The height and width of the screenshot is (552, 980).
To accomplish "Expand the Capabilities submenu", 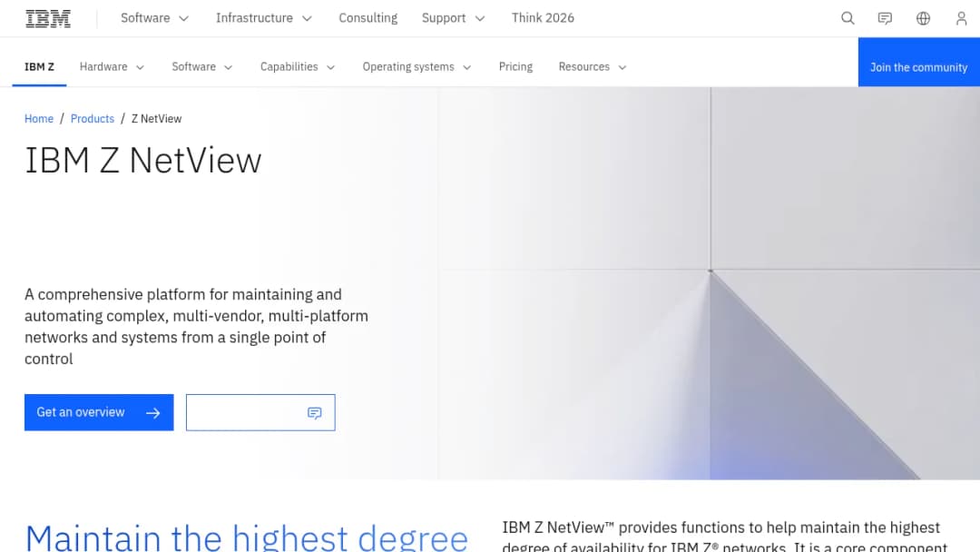I will click(298, 67).
